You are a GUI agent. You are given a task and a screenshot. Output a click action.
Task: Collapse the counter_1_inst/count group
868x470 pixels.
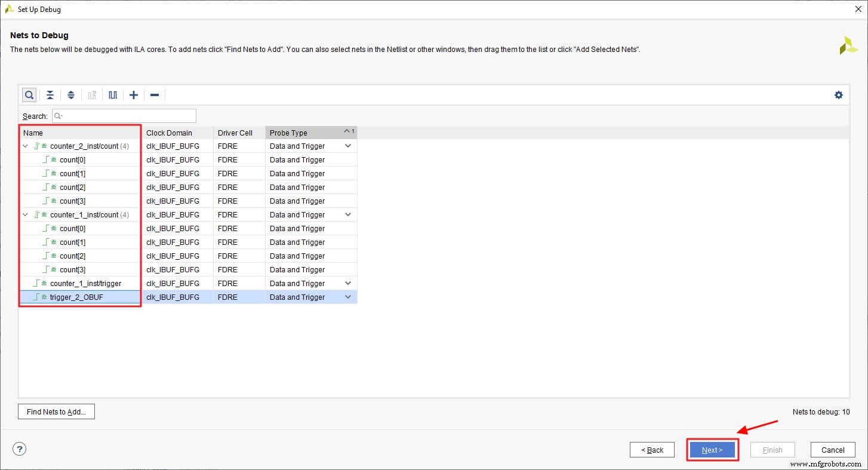[x=25, y=214]
